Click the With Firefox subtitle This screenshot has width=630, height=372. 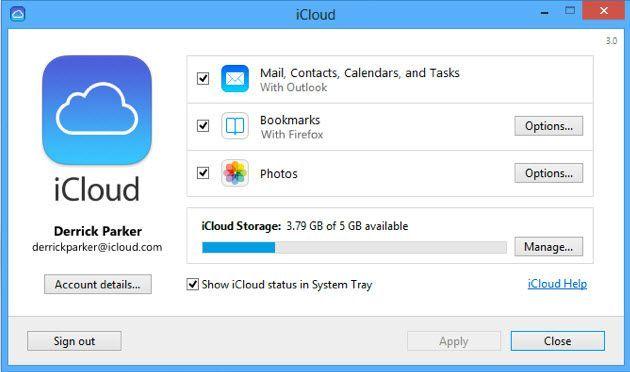click(x=292, y=134)
